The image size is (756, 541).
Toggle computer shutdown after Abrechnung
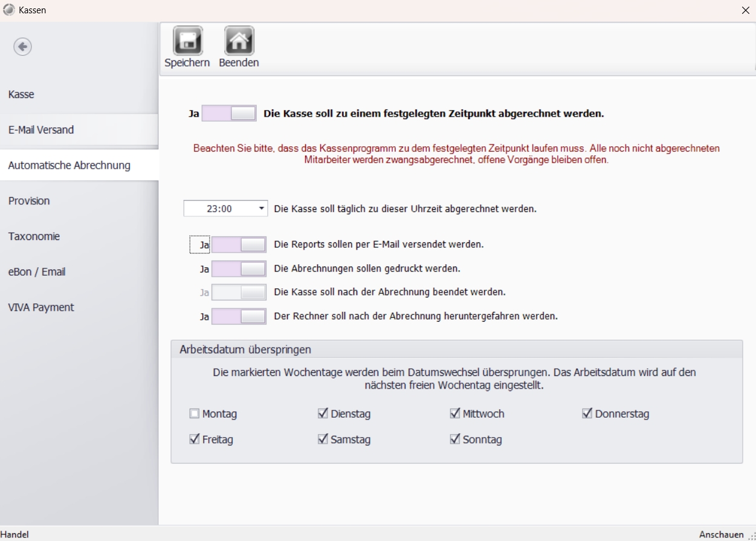click(x=238, y=316)
